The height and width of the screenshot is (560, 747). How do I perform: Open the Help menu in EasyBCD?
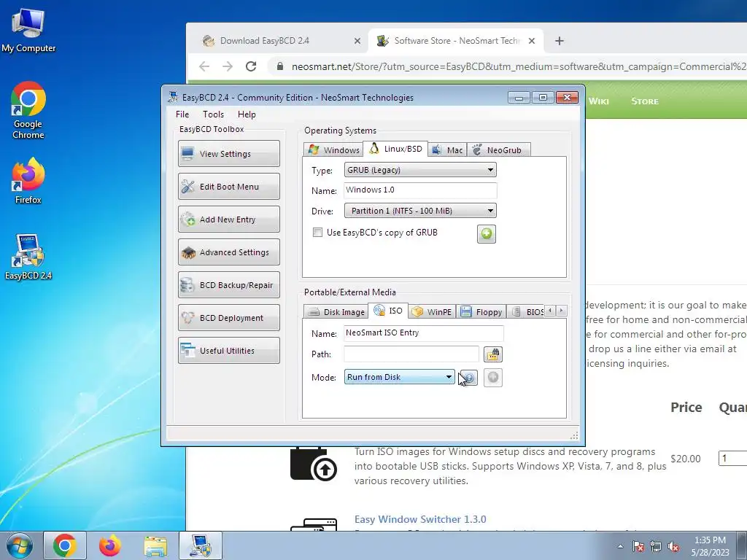(247, 114)
